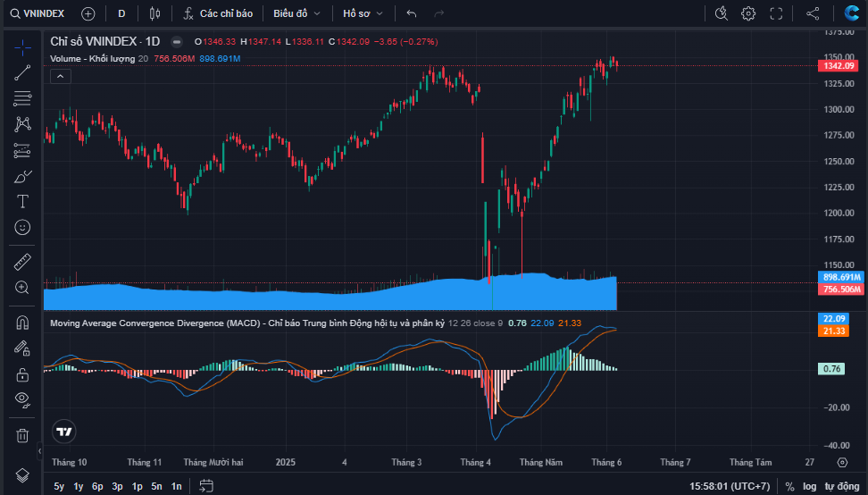Open chart settings gear
Screen dimensions: 868x495
click(748, 13)
